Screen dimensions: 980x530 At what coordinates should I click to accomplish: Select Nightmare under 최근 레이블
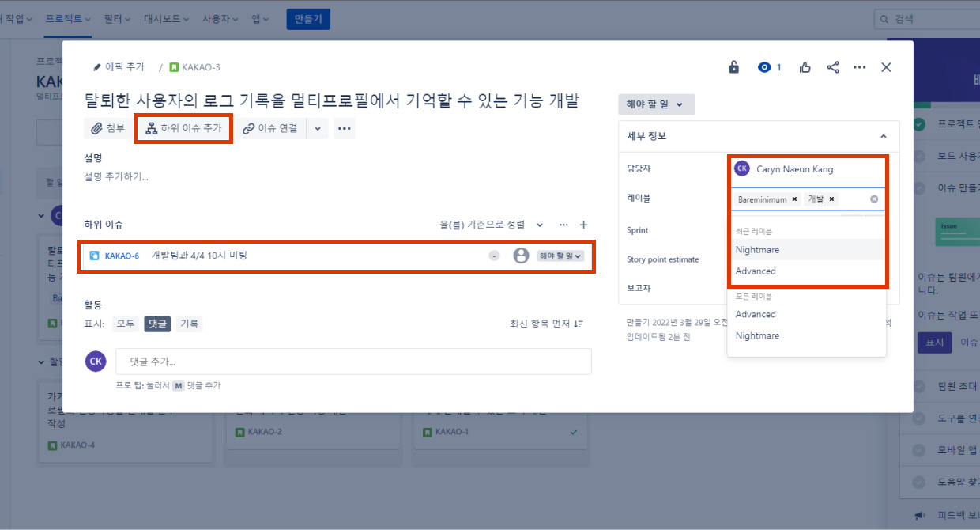[806, 249]
